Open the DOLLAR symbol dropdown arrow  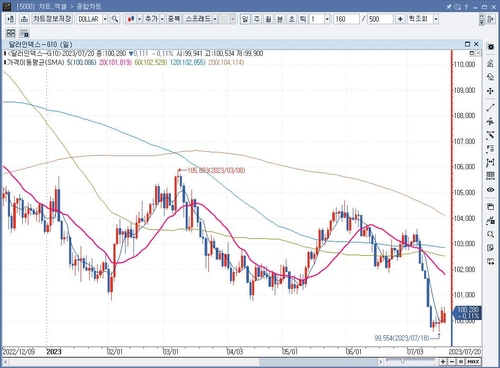click(x=105, y=19)
